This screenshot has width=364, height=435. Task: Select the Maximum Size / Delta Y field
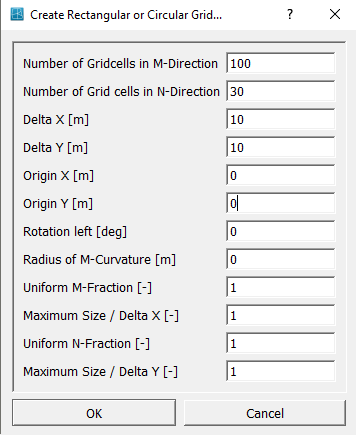point(281,371)
